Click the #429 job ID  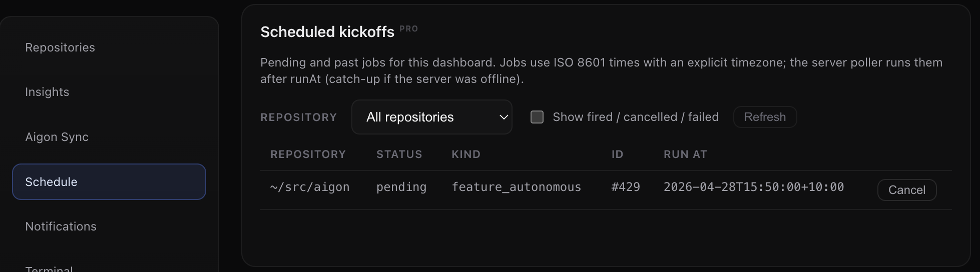tap(626, 187)
